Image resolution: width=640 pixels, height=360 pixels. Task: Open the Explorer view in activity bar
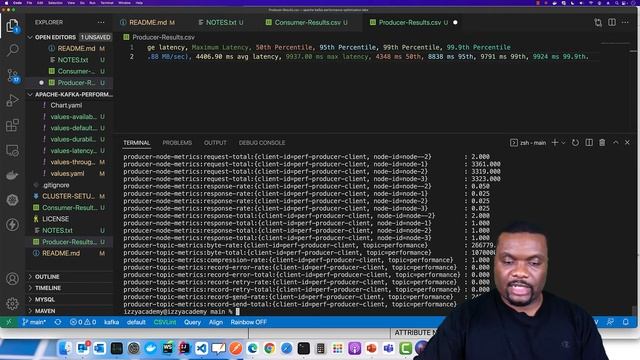point(12,26)
